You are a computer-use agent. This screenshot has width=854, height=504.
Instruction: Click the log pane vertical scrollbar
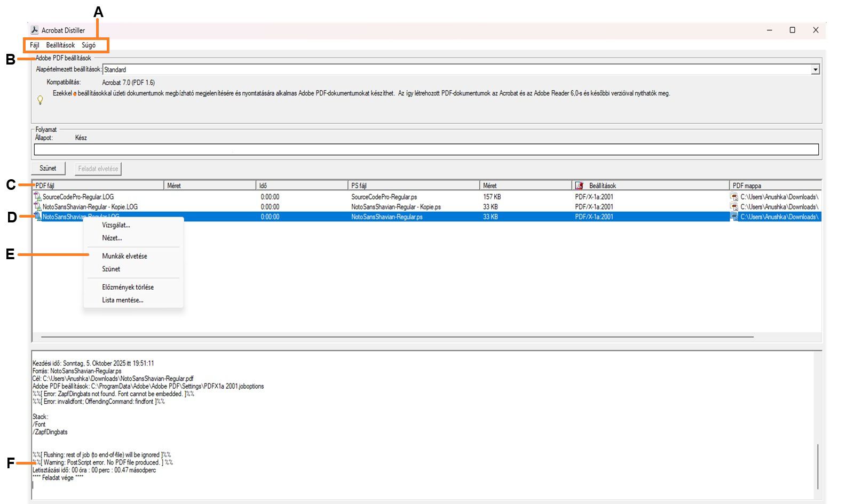pos(818,467)
